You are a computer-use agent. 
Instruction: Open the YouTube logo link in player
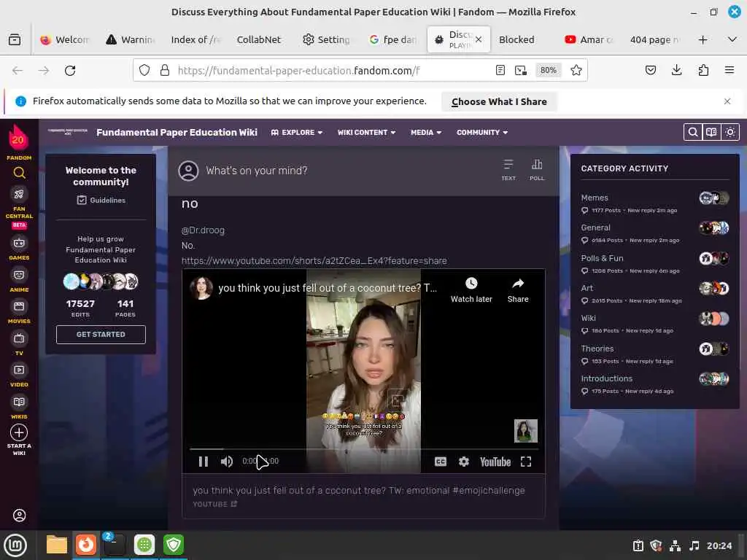point(495,462)
